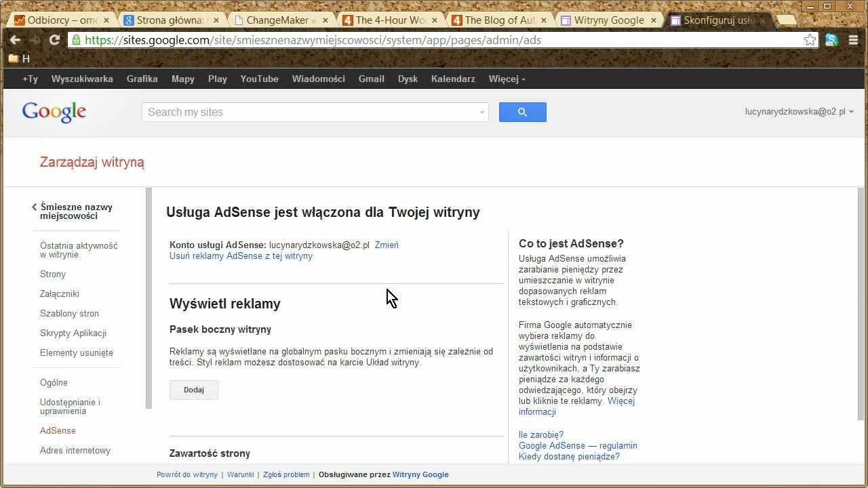This screenshot has width=868, height=488.
Task: Close the Odbiorcy tab
Action: pos(106,20)
